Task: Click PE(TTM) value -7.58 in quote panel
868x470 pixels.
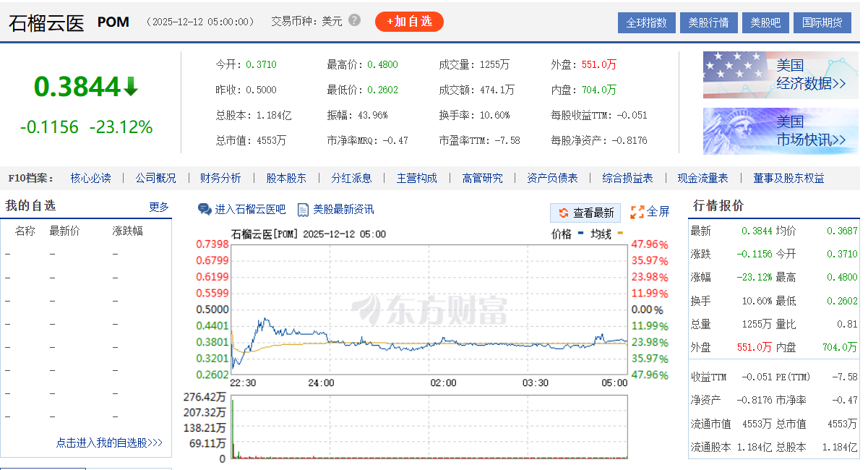Action: click(844, 377)
